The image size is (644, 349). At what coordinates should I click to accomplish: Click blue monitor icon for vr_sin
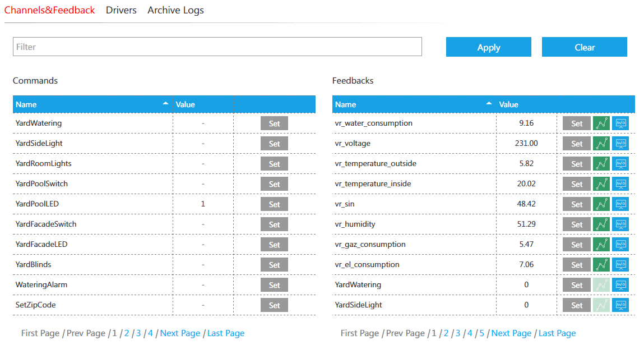point(620,204)
